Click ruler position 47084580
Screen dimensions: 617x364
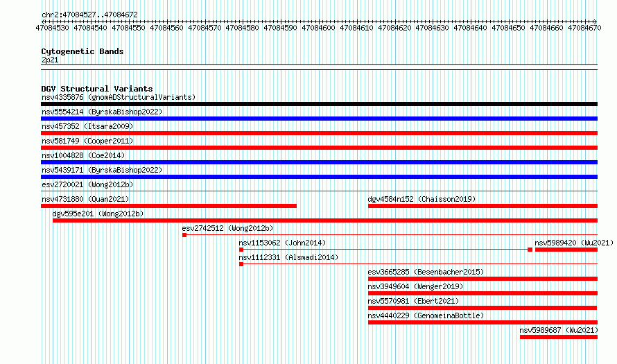pos(242,28)
